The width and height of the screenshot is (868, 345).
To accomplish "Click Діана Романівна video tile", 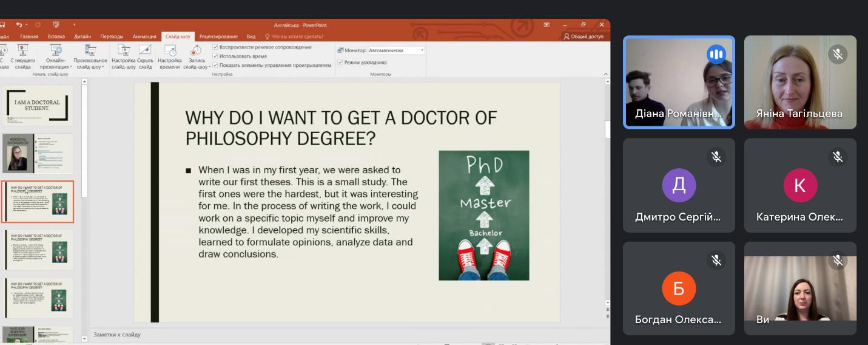I will point(679,82).
